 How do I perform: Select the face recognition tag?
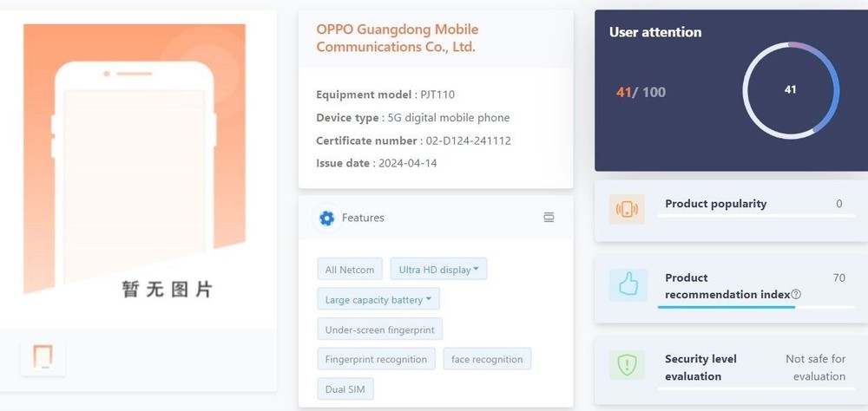pos(487,359)
